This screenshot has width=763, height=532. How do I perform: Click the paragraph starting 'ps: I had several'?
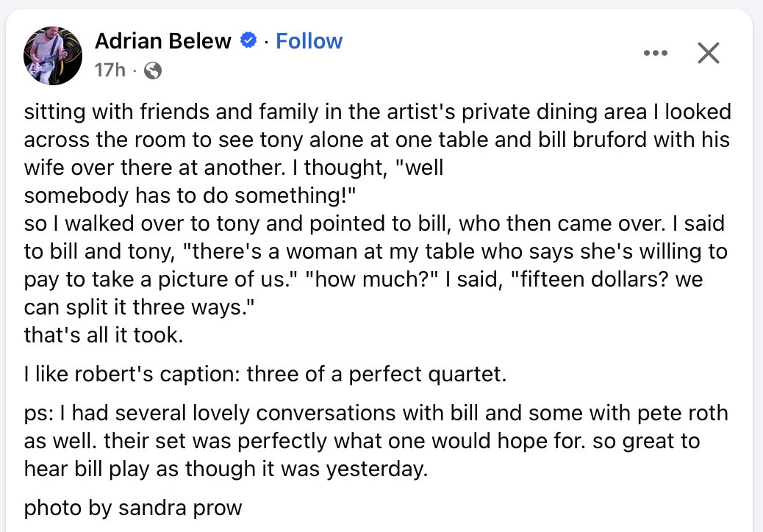(375, 441)
